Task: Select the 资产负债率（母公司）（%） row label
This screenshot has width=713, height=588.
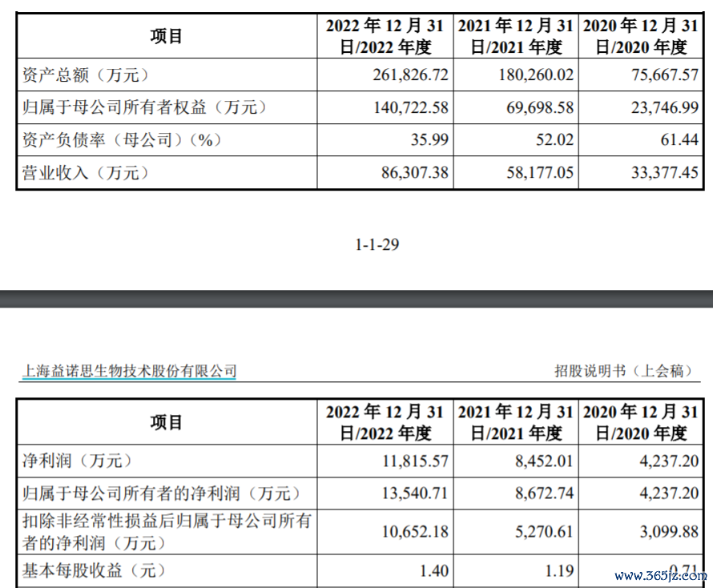Action: [x=121, y=140]
